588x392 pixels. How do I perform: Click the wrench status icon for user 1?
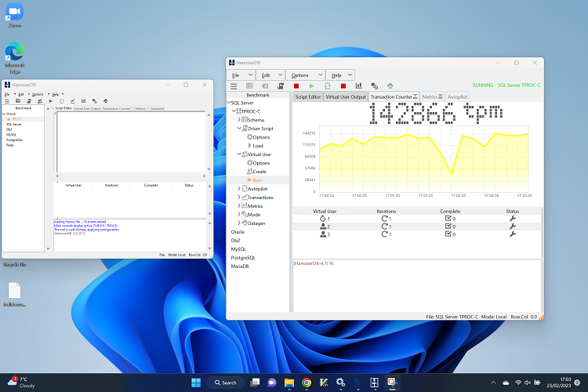pos(512,218)
